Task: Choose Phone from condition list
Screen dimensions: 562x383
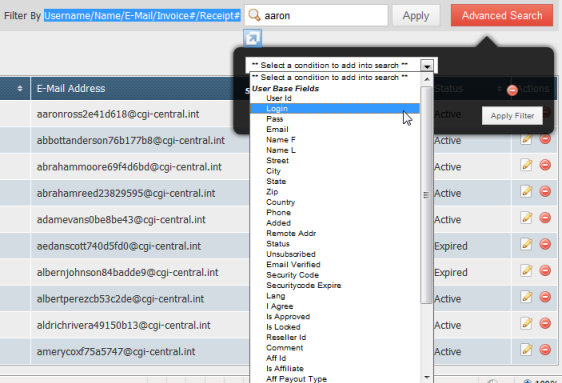Action: [335, 212]
